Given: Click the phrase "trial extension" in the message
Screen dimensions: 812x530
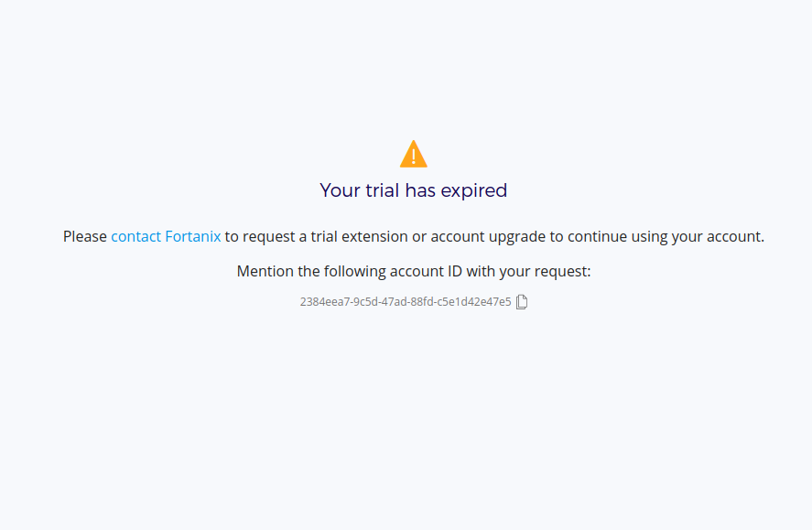Looking at the screenshot, I should [360, 236].
